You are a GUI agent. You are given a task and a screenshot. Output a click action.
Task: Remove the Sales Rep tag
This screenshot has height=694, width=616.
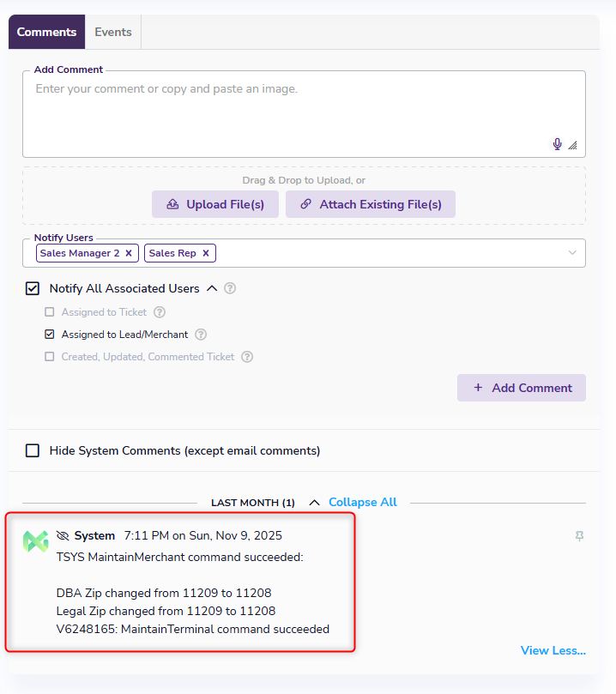tap(206, 253)
